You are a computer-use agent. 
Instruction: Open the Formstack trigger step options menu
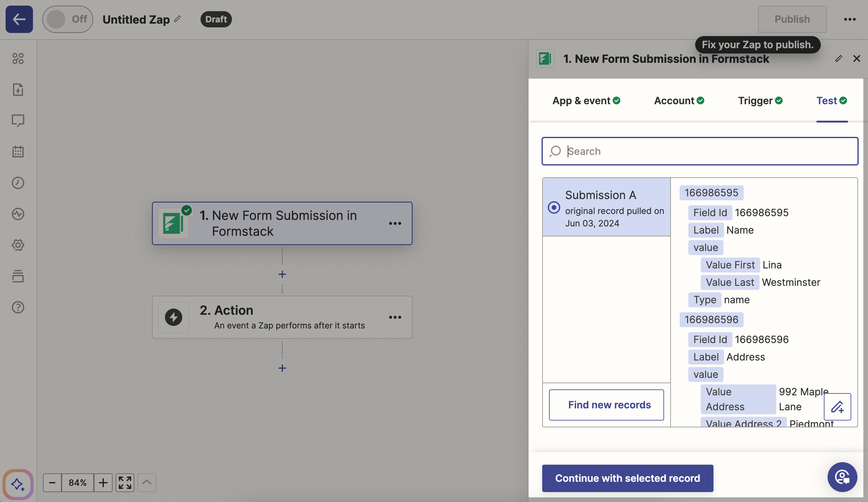[x=395, y=223]
